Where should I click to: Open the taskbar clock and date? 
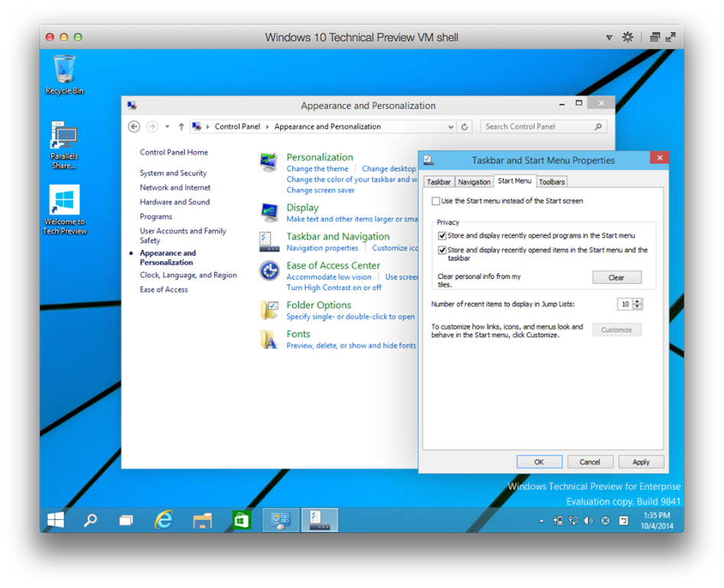click(657, 521)
